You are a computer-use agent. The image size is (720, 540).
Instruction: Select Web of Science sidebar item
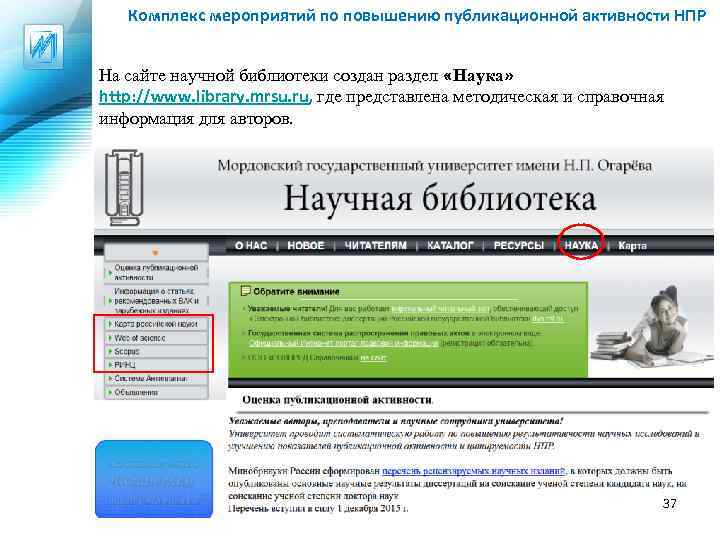pyautogui.click(x=156, y=338)
